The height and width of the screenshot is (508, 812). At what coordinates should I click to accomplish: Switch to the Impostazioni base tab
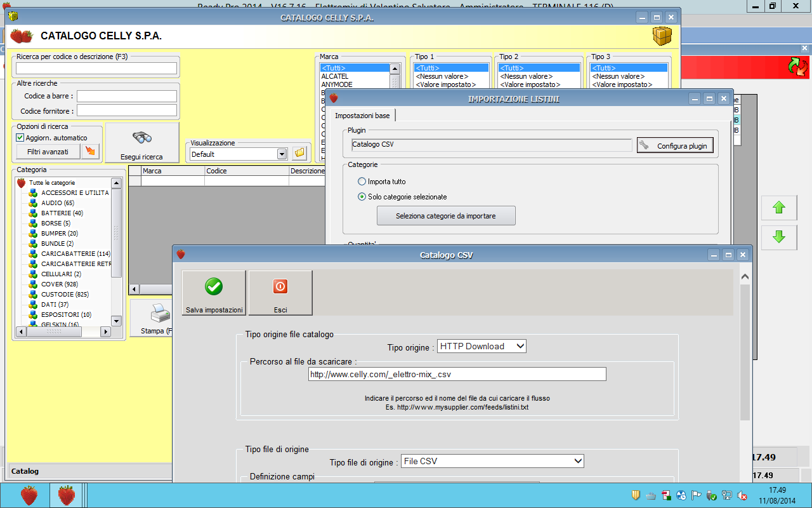click(363, 115)
